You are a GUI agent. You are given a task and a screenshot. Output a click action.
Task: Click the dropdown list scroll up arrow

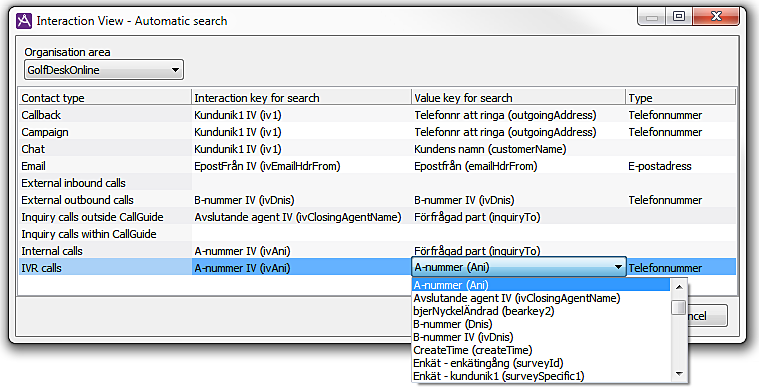point(679,287)
